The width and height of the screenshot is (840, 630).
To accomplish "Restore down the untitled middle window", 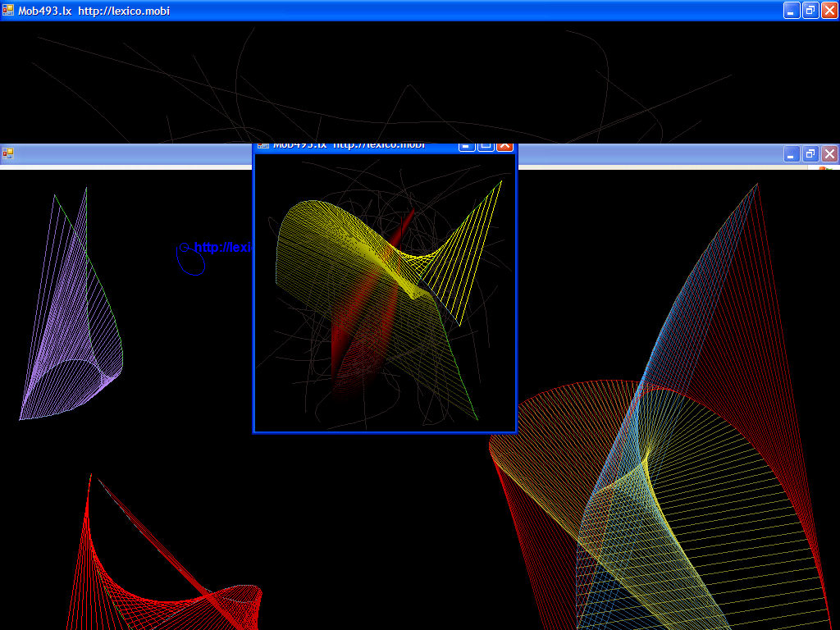I will [x=810, y=153].
